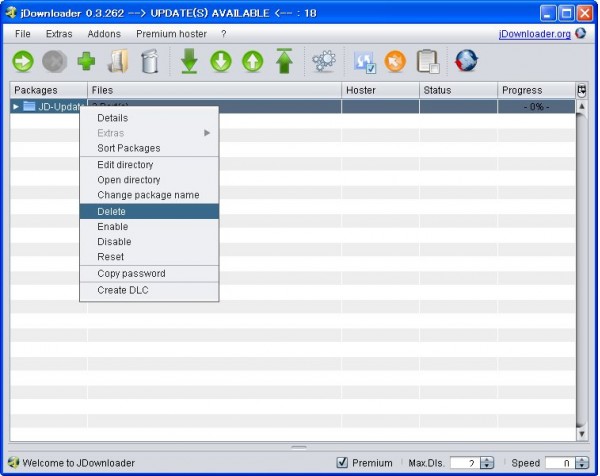The height and width of the screenshot is (476, 600).
Task: Toggle the reconnect checkbox icon in toolbar
Action: tap(364, 62)
